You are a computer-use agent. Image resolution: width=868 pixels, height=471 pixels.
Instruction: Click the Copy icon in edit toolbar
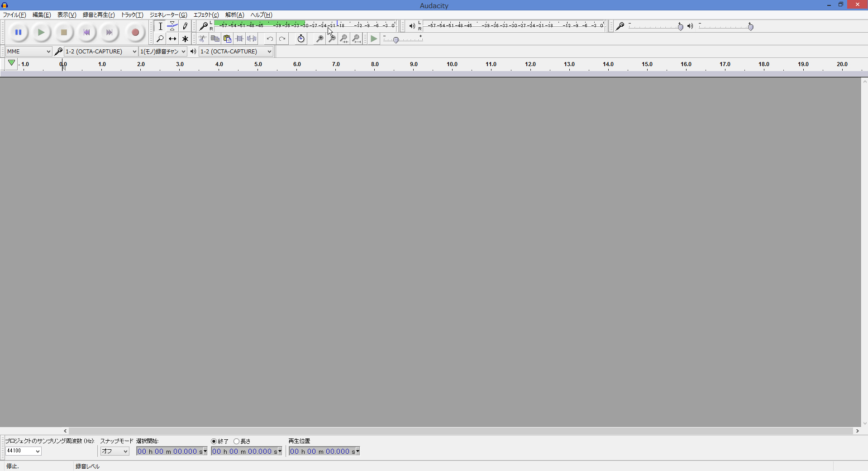coord(215,38)
